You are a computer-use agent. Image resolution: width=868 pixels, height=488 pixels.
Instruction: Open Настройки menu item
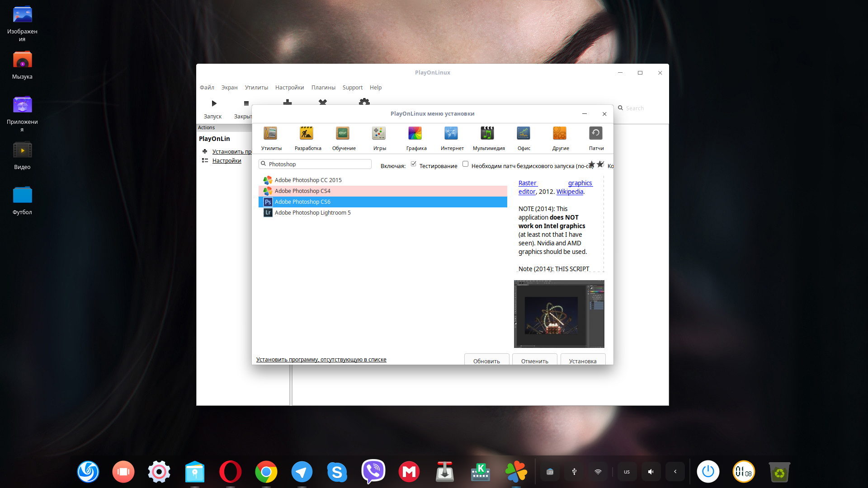[x=289, y=87]
